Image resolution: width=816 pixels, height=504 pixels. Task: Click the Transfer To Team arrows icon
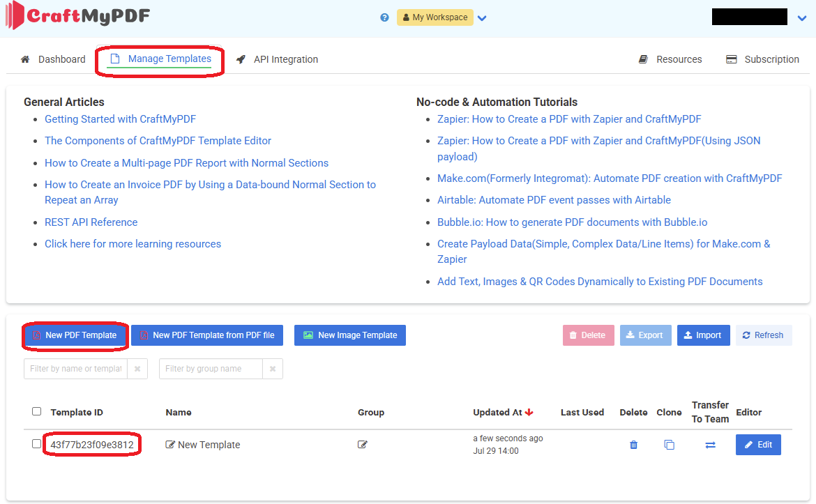coord(710,445)
